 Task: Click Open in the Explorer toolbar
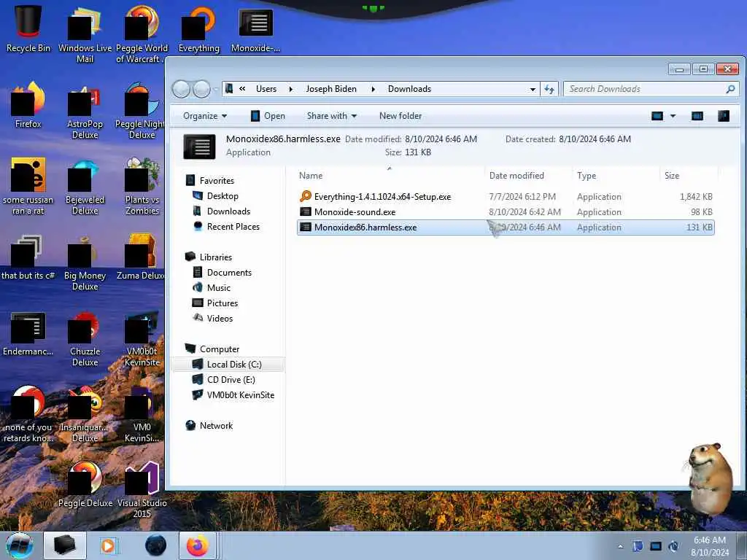(268, 116)
